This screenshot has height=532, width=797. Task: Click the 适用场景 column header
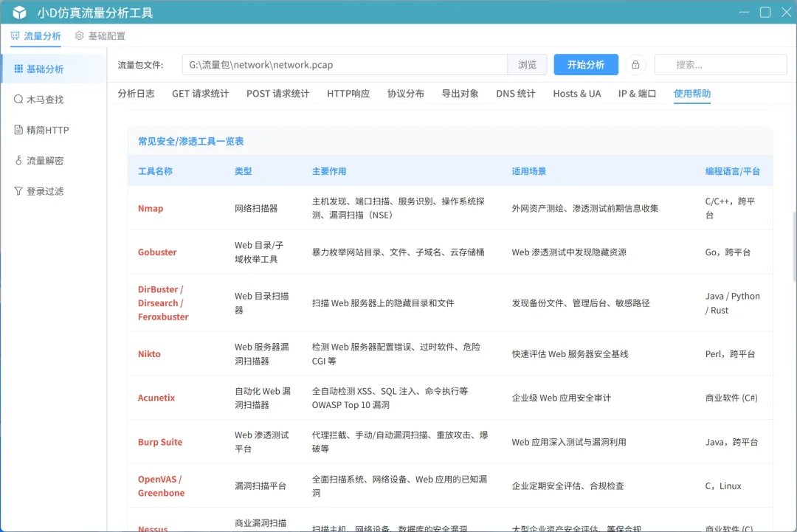point(528,171)
